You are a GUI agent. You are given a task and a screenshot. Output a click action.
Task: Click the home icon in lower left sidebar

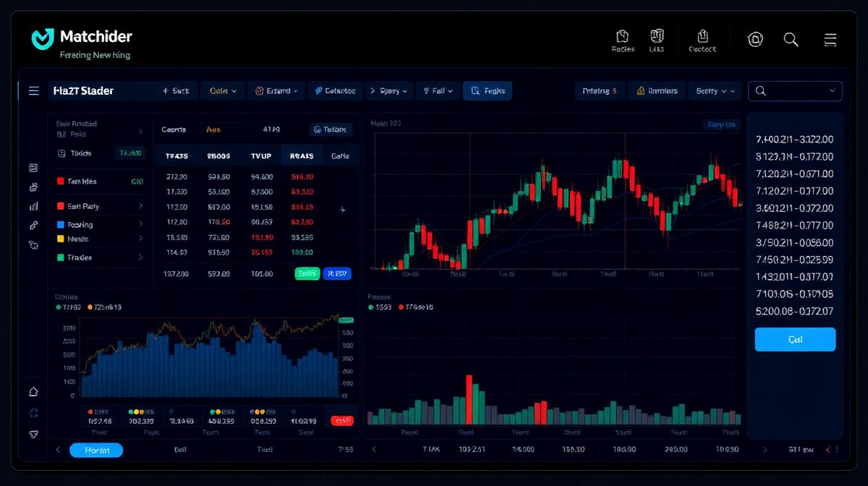pos(33,392)
